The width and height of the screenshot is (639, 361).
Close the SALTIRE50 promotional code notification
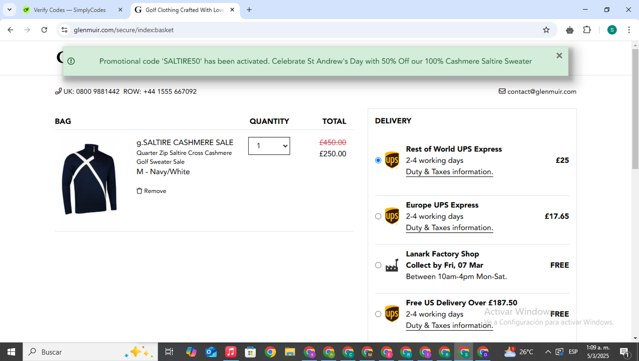pyautogui.click(x=559, y=55)
